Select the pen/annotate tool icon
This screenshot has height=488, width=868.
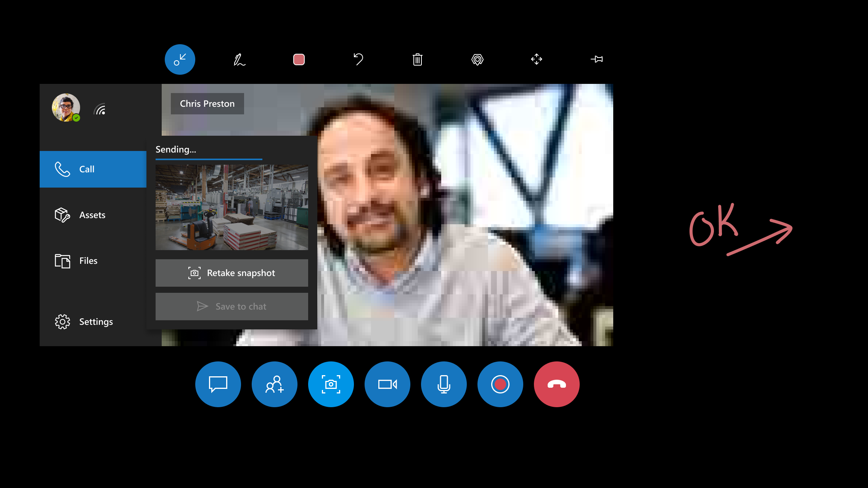click(x=238, y=59)
